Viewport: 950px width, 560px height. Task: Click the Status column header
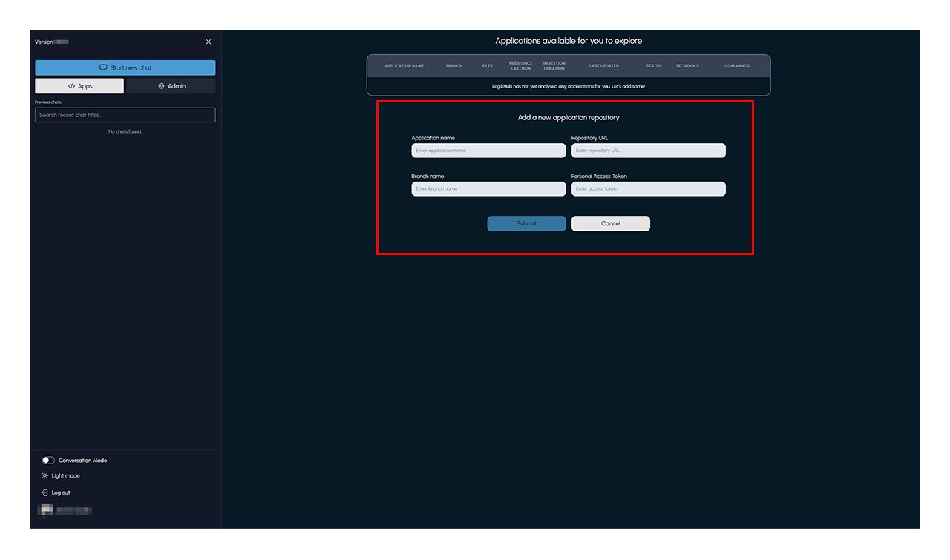(654, 66)
